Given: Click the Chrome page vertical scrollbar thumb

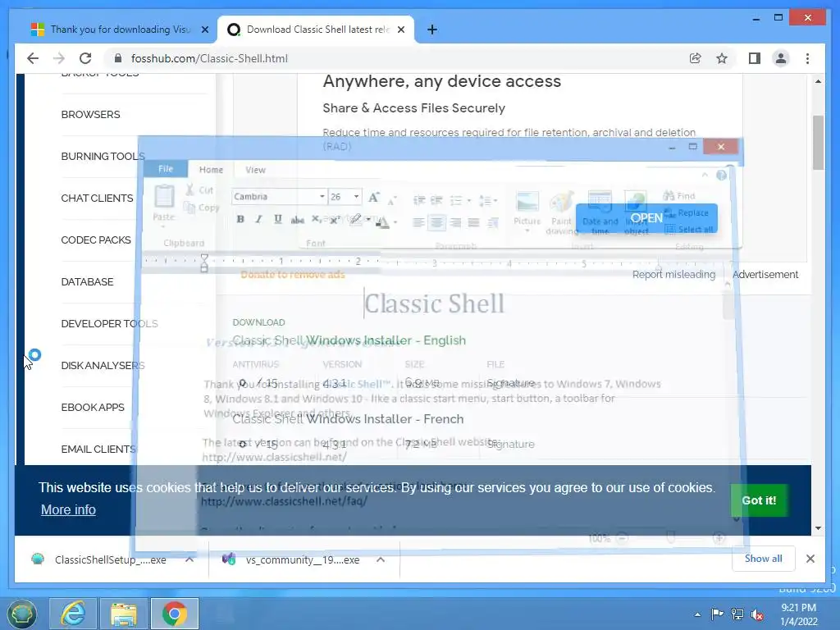Looking at the screenshot, I should [818, 143].
